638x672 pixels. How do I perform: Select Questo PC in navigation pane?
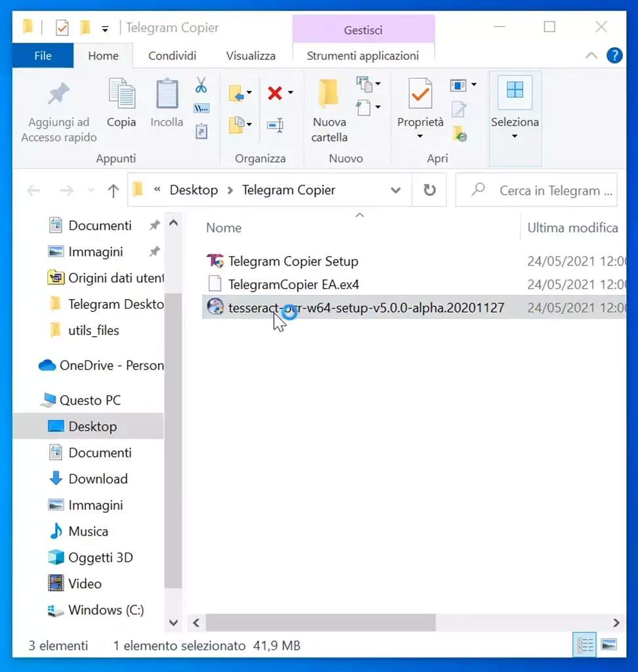81,400
